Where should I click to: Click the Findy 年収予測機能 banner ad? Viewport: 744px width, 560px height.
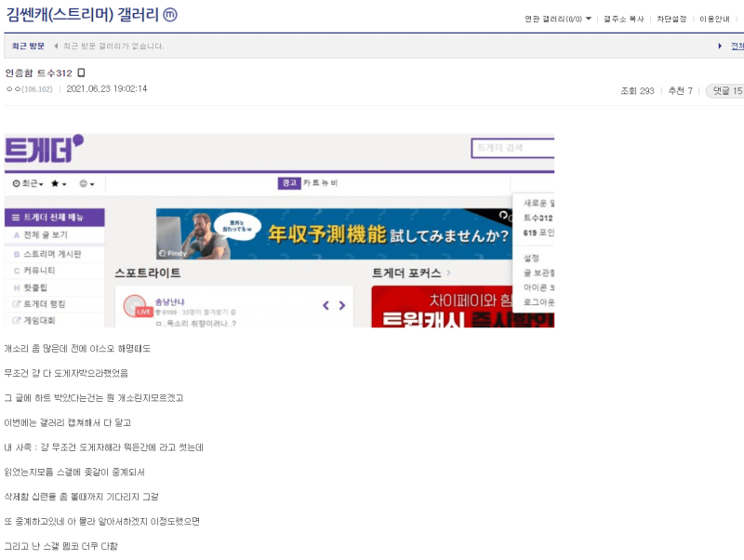click(x=334, y=234)
